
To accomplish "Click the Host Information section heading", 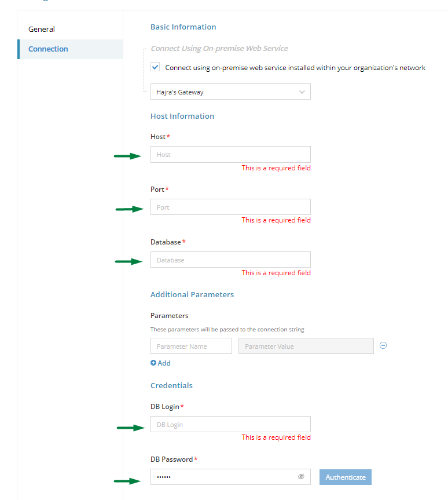I will [182, 116].
